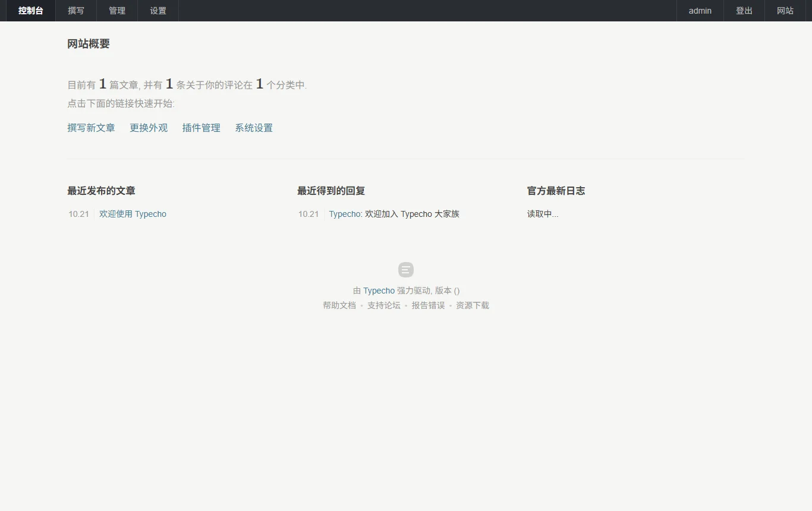812x511 pixels.
Task: Open the 撰写 menu
Action: tap(76, 11)
